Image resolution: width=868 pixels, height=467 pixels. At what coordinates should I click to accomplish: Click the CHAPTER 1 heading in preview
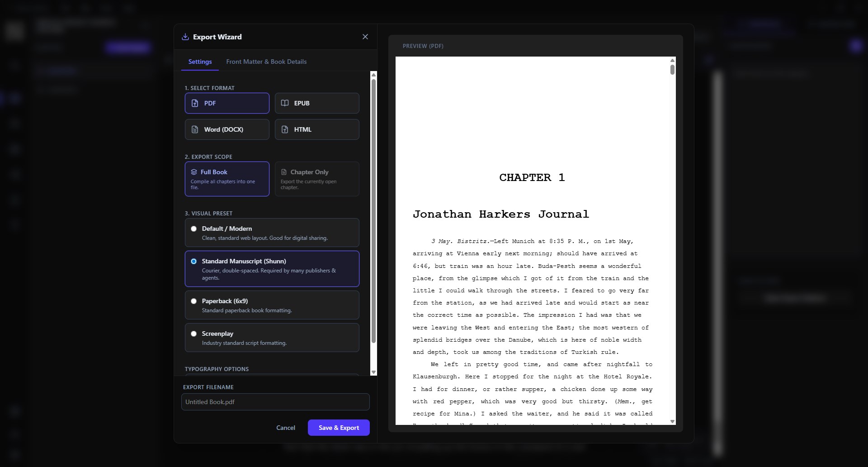coord(532,177)
